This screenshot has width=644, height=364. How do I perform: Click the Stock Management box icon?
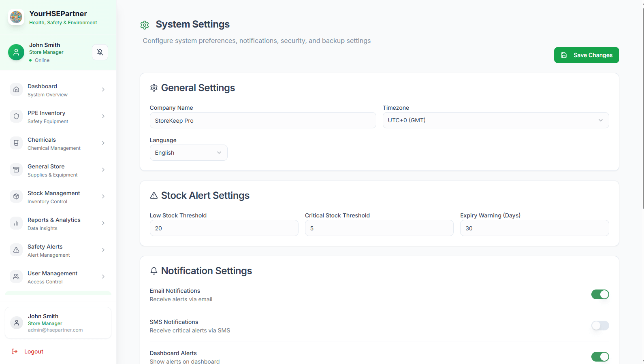16,196
